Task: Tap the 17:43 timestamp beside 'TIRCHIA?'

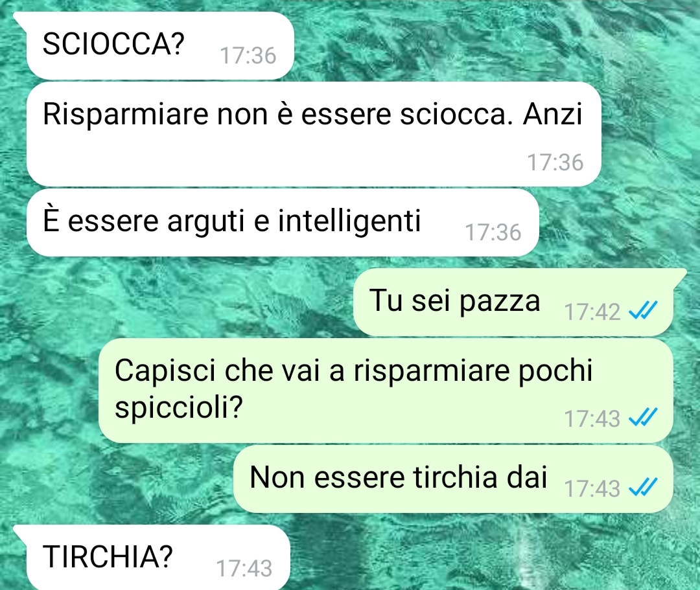Action: (244, 569)
